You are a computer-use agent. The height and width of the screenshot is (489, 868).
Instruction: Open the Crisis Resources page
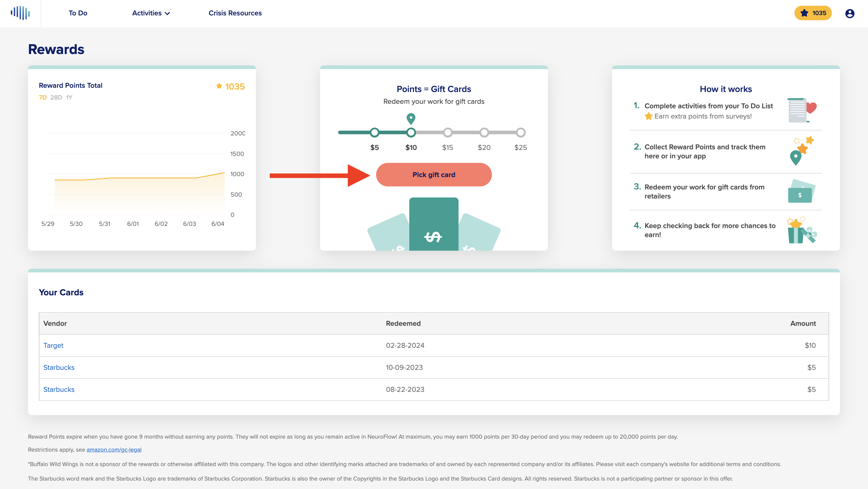235,13
